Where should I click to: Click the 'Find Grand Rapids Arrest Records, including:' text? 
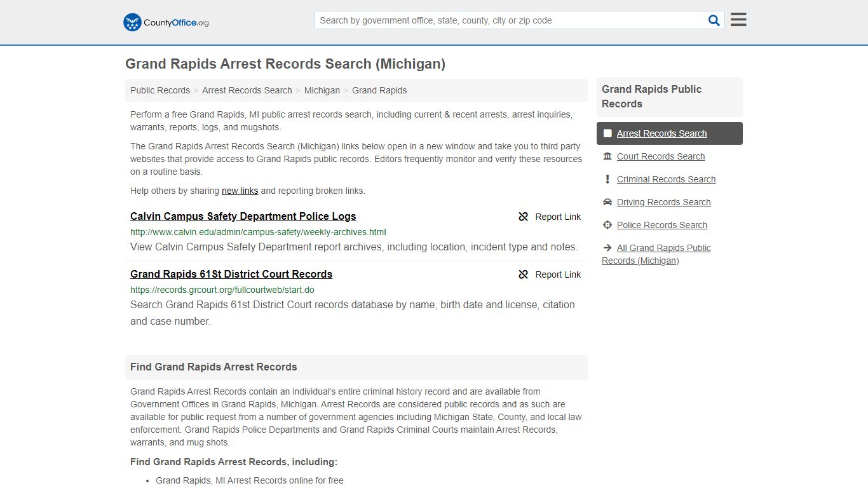(234, 462)
